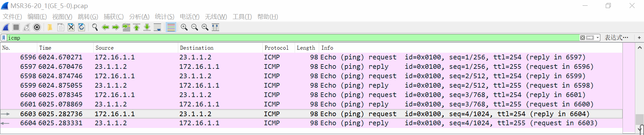
Task: Click the find packet magnifier icon
Action: coord(95,27)
